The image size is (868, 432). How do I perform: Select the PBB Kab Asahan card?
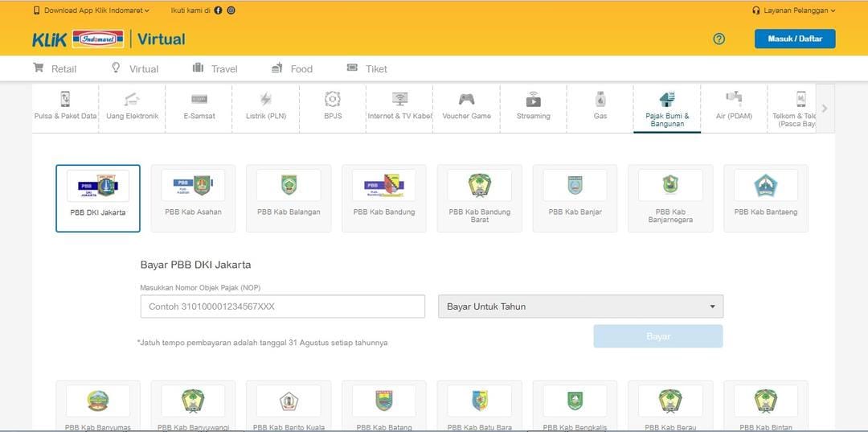[x=193, y=198]
